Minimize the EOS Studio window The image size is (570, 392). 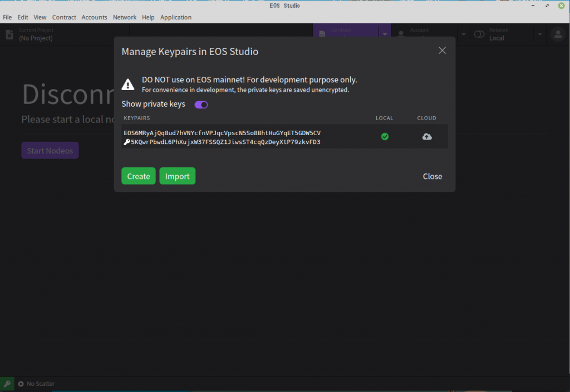533,6
